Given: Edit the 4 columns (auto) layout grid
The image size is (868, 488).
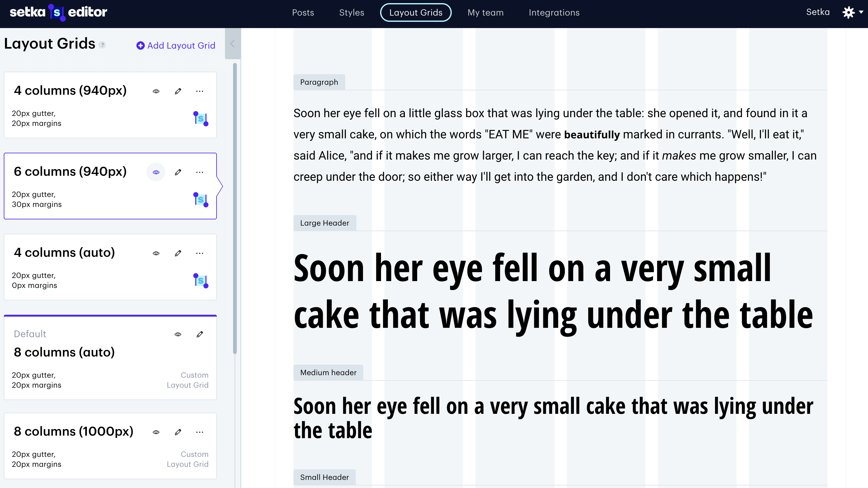Looking at the screenshot, I should tap(178, 253).
